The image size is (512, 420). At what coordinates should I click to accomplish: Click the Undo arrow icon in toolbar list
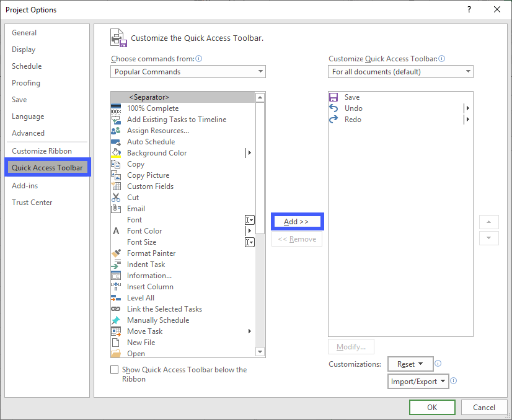pyautogui.click(x=333, y=108)
